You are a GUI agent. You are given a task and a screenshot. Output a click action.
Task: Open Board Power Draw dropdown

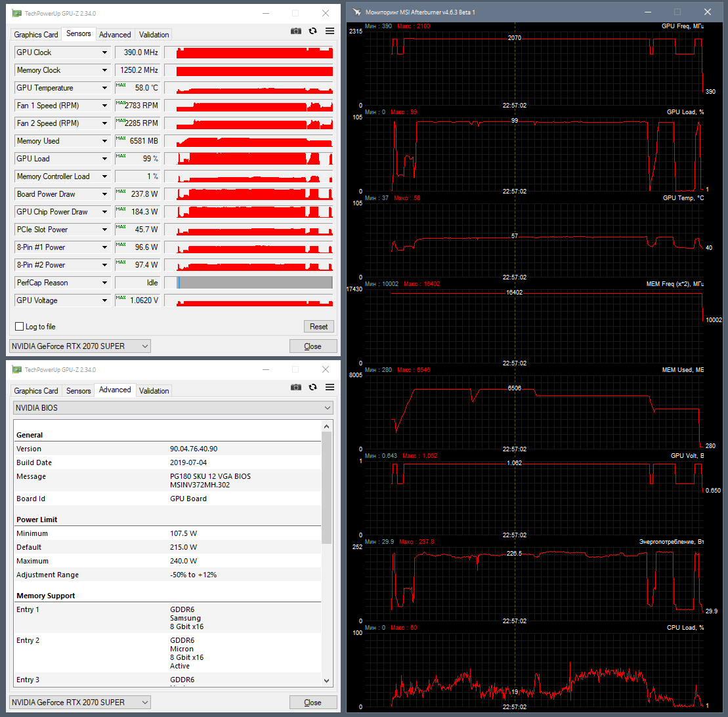(x=104, y=194)
